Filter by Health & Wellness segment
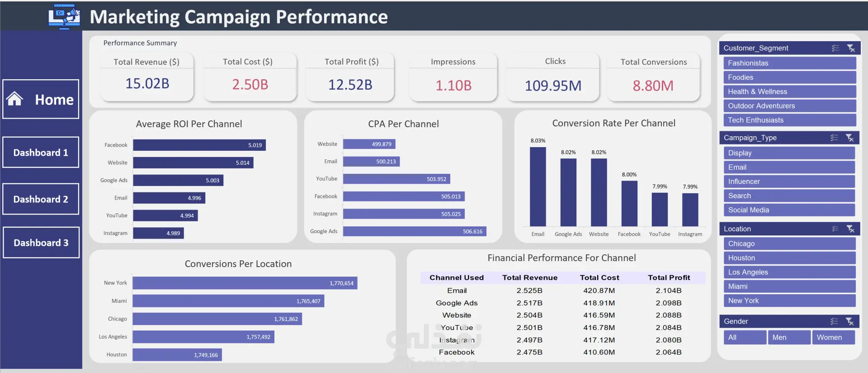868x373 pixels. [x=790, y=91]
